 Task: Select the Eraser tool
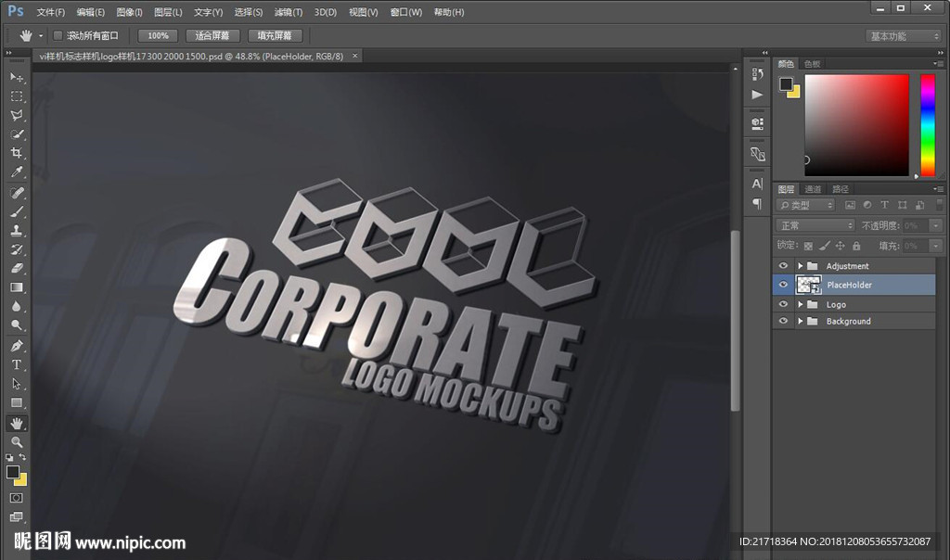pyautogui.click(x=16, y=269)
